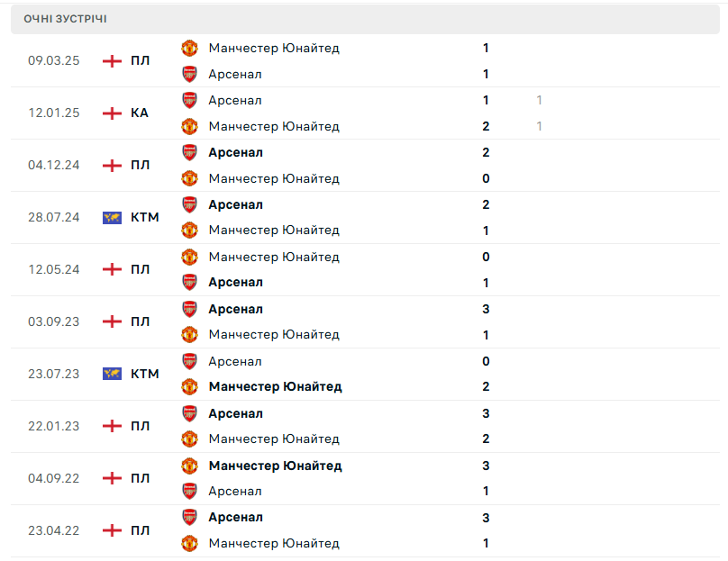Click Очні зустрічі section header
The width and height of the screenshot is (728, 561).
pyautogui.click(x=65, y=19)
